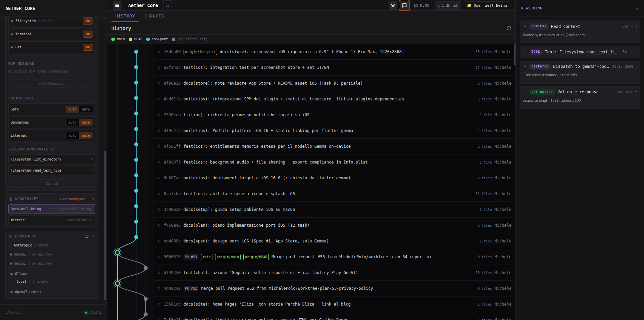Set Dangerous breakpoint to auto
This screenshot has height=320, width=644.
pos(72,122)
